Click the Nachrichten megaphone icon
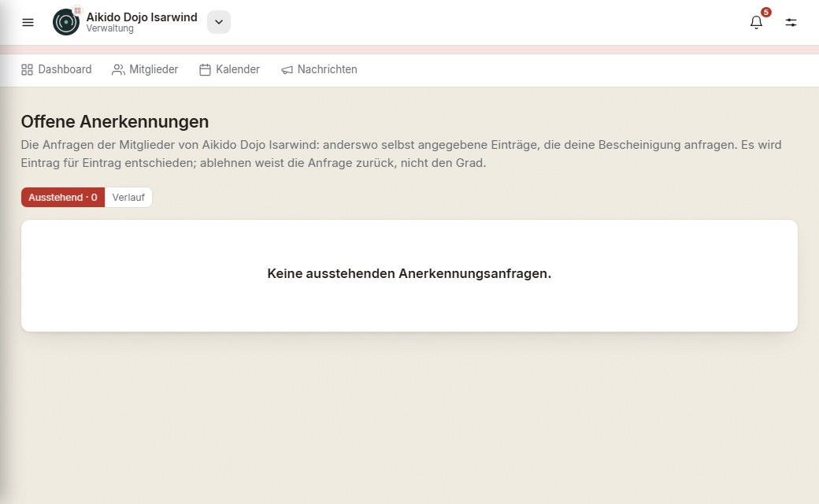 click(287, 69)
